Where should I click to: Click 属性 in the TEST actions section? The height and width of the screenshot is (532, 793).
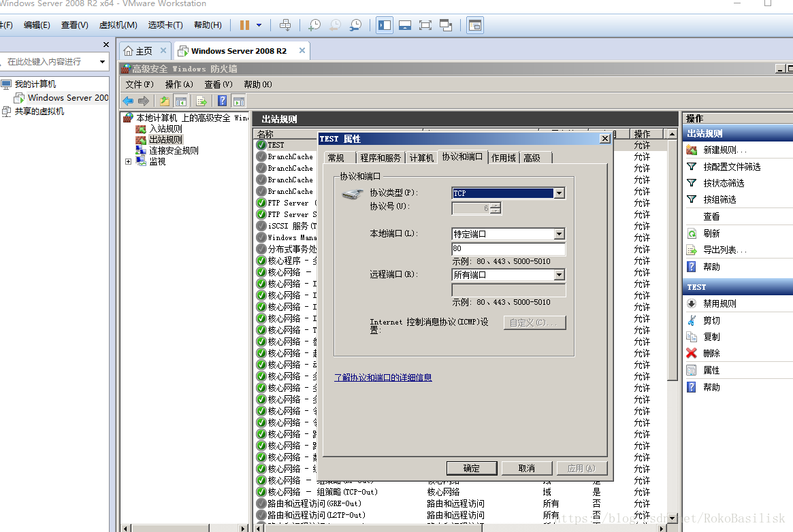(711, 370)
